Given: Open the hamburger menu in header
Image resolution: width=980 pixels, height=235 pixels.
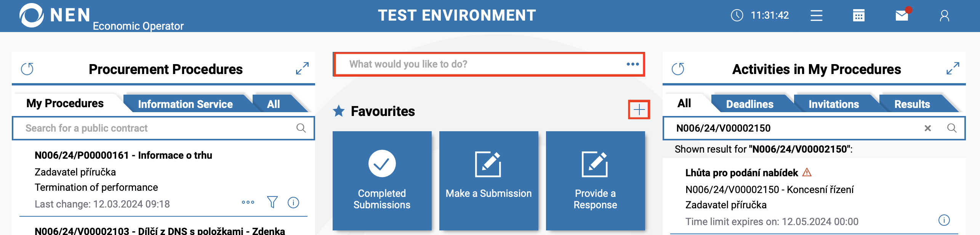Looking at the screenshot, I should click(816, 16).
